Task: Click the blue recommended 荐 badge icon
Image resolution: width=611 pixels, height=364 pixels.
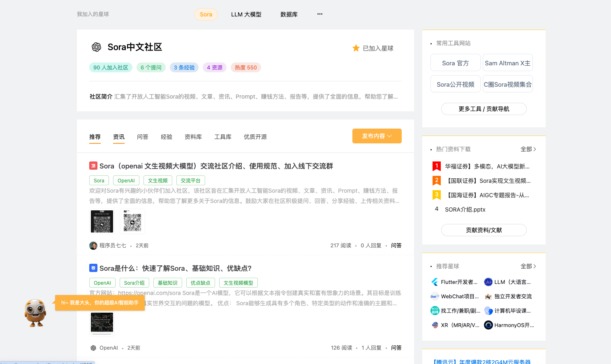Action: coord(93,268)
